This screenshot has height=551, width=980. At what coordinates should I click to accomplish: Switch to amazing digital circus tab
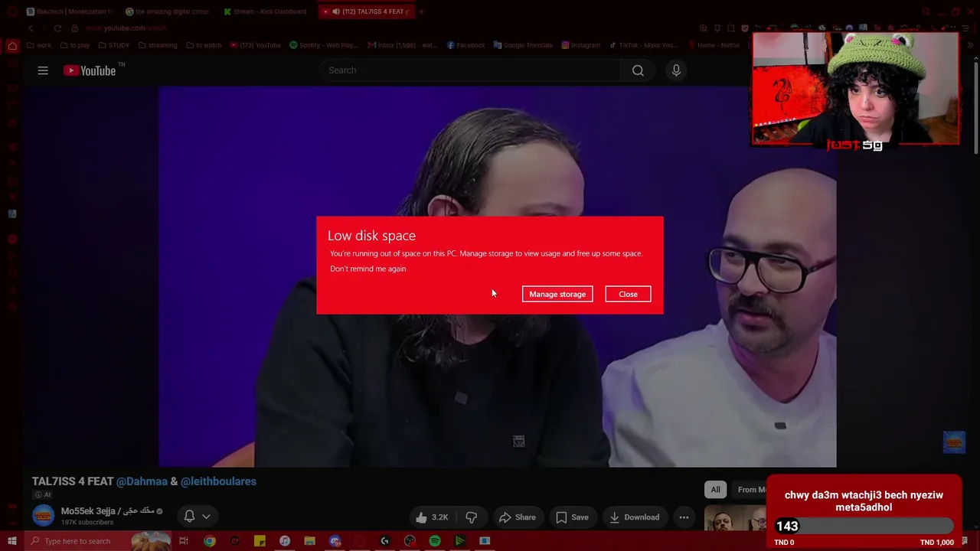coord(168,11)
